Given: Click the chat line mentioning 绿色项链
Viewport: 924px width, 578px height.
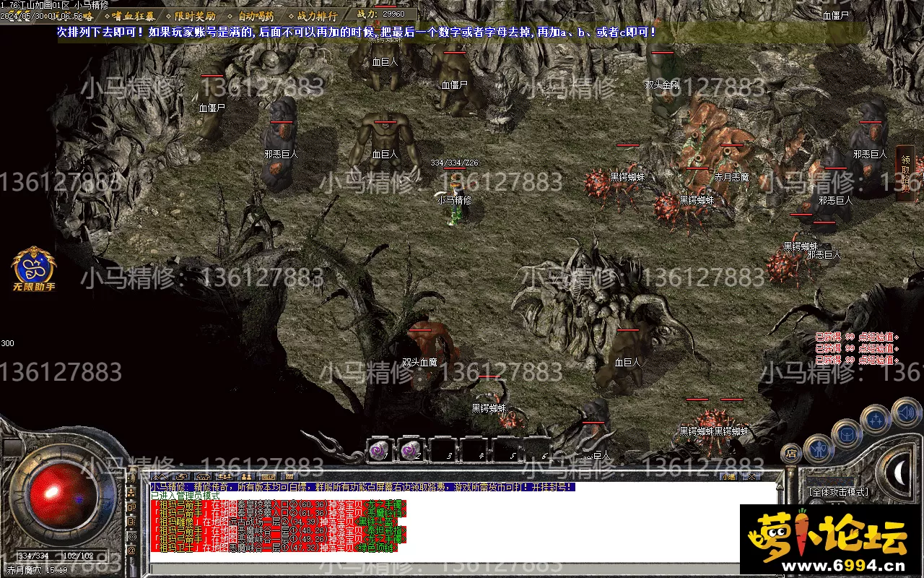Looking at the screenshot, I should 274,548.
